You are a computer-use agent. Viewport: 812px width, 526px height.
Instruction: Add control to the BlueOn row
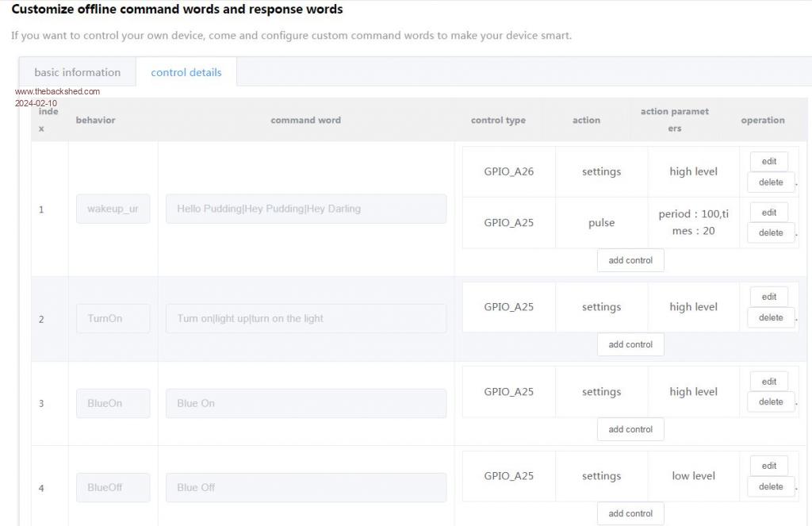coord(630,429)
